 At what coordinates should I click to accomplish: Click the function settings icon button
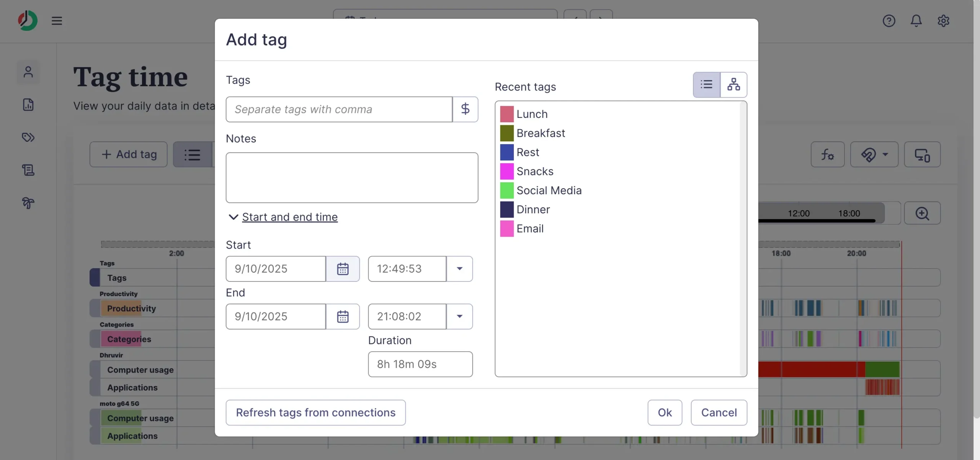click(828, 155)
